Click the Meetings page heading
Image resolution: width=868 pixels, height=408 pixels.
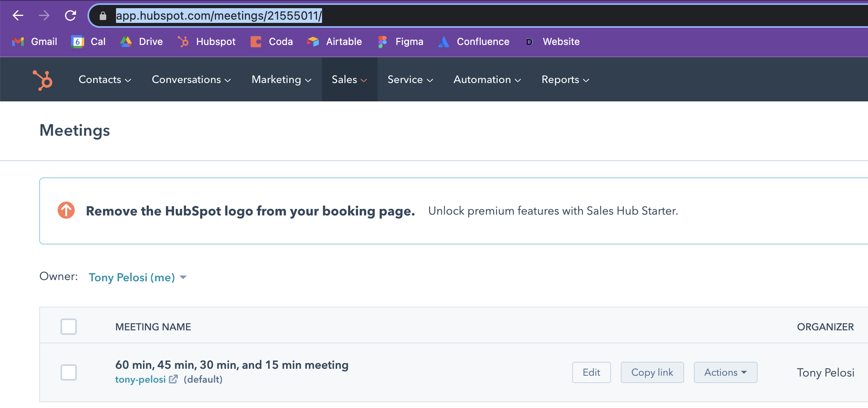(75, 130)
